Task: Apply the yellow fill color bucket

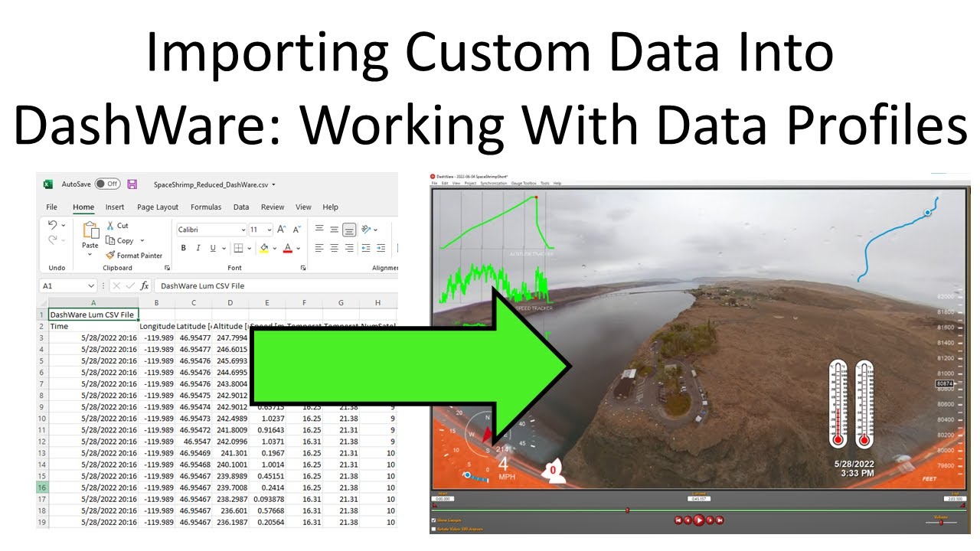Action: coord(263,248)
